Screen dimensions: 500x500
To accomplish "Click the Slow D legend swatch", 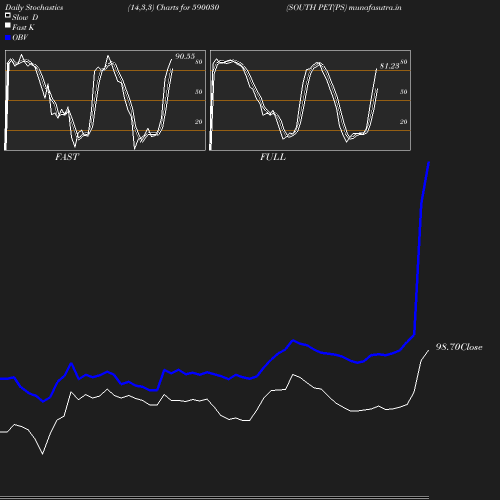I will [x=8, y=15].
